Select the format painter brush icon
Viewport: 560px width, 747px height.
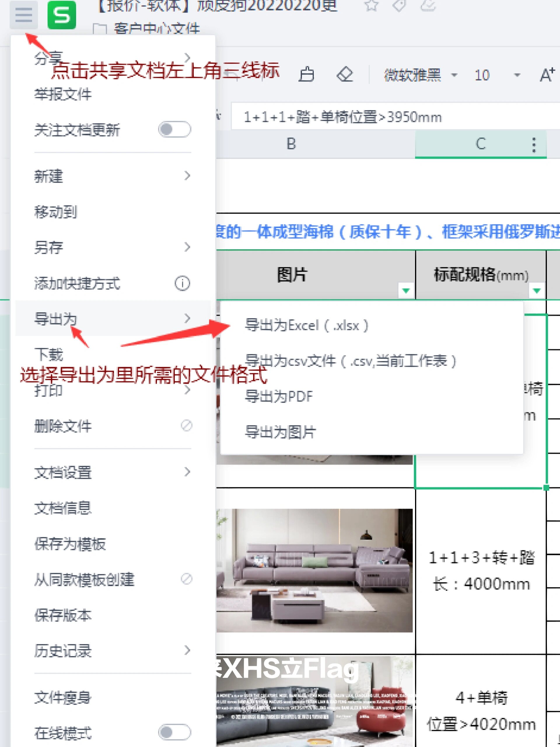(307, 74)
